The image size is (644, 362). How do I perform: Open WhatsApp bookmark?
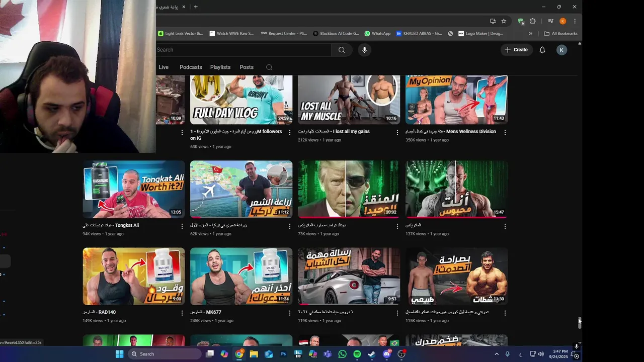tap(377, 34)
